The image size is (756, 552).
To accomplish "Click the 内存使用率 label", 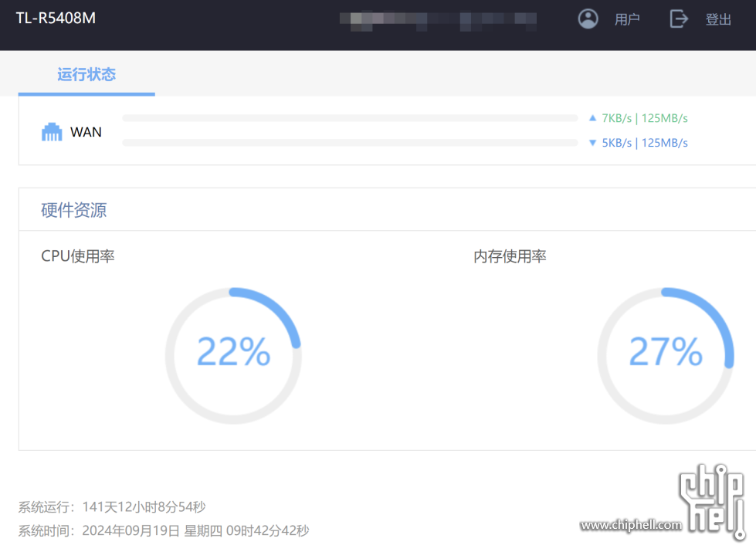I will [x=510, y=256].
